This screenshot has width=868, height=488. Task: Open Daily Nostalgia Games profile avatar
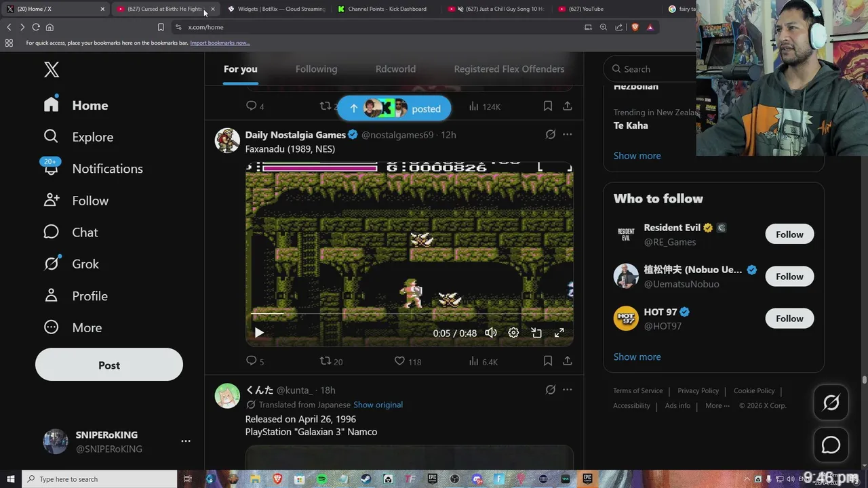(227, 140)
